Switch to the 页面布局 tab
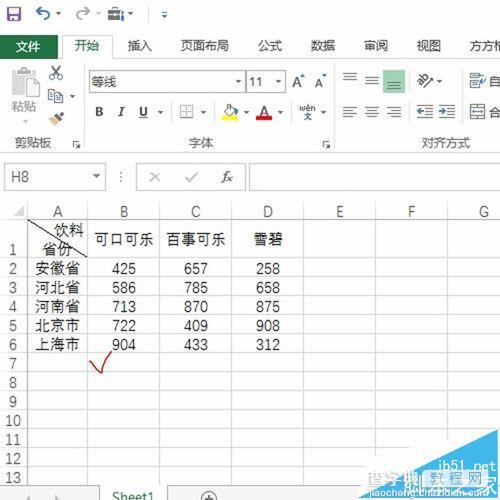Screen dimensions: 500x500 [205, 46]
